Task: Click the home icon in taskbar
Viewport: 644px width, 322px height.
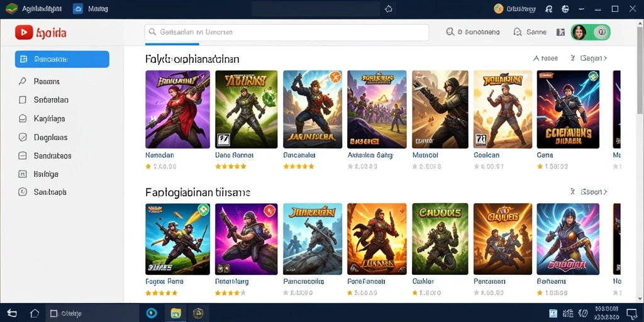Action: pyautogui.click(x=34, y=313)
